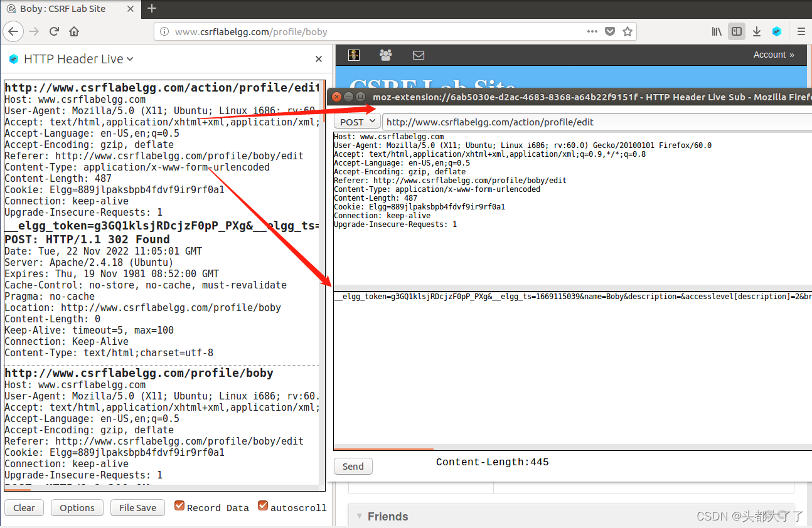This screenshot has height=528, width=812.
Task: Open the messages envelope icon
Action: coord(418,55)
